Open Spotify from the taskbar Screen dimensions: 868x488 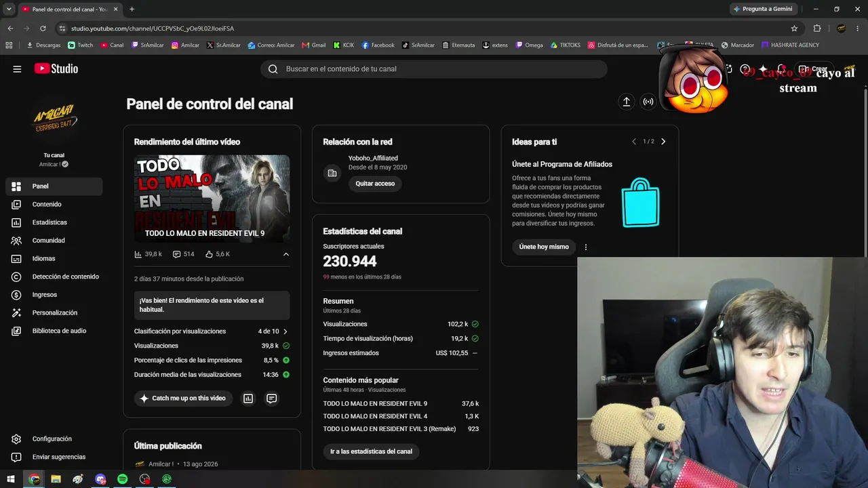tap(123, 479)
